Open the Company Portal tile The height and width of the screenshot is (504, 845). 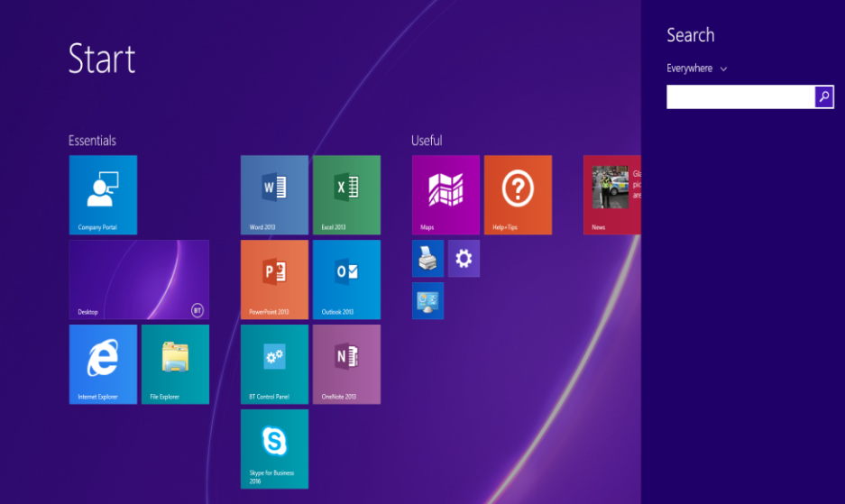(x=103, y=195)
